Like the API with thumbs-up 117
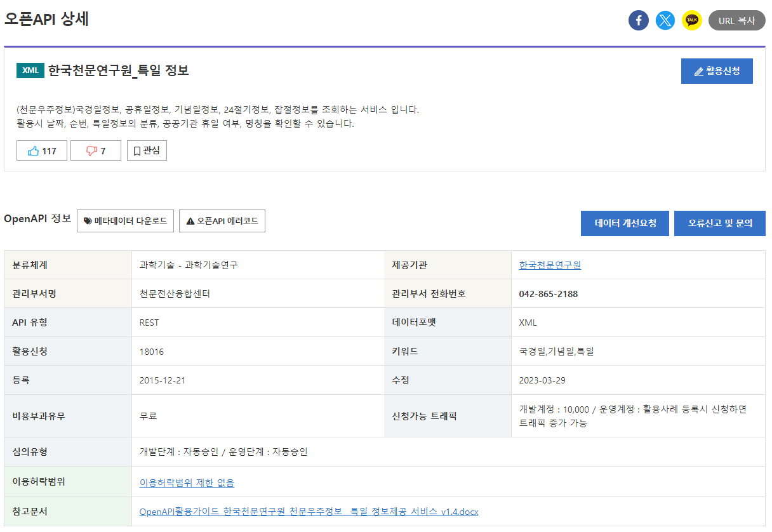This screenshot has height=532, width=772. tap(42, 150)
